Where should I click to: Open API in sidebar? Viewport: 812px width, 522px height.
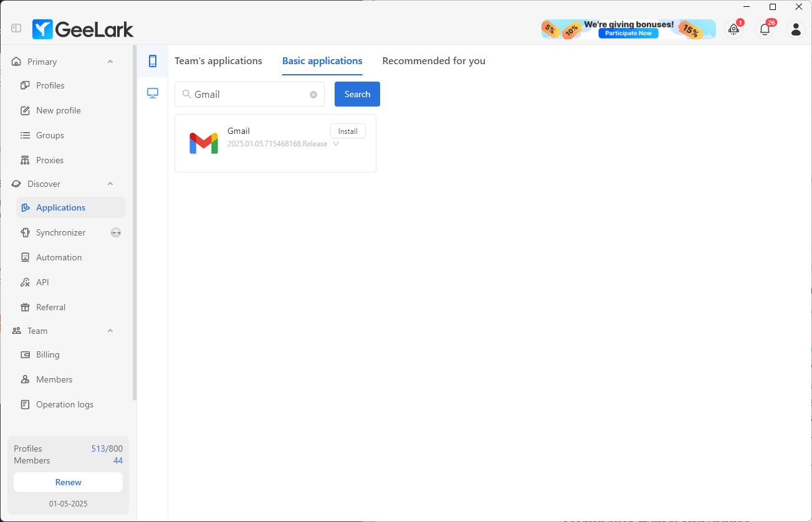pyautogui.click(x=71, y=282)
